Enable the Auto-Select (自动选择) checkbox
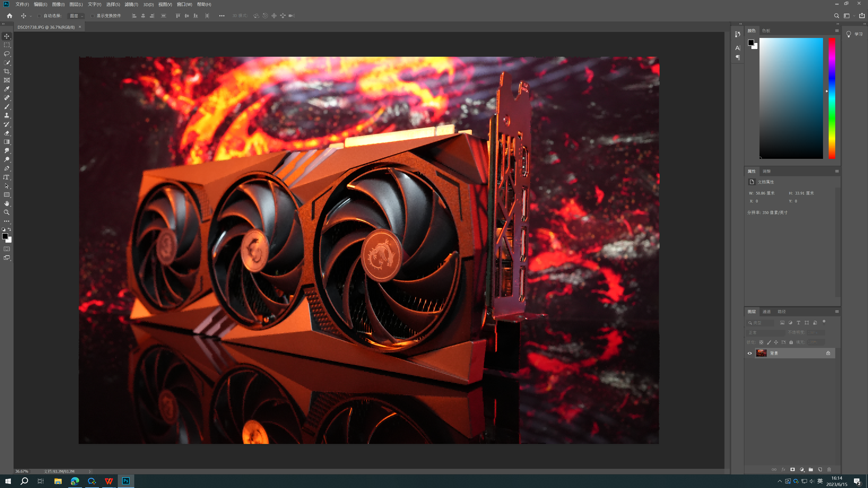This screenshot has height=488, width=868. [x=39, y=16]
